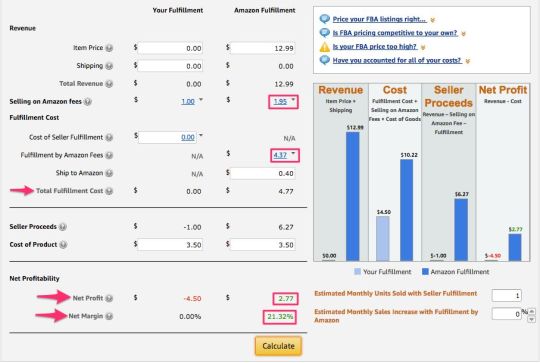Click the $10.22 Amazon Cost bar
The width and height of the screenshot is (540, 363).
(x=407, y=210)
